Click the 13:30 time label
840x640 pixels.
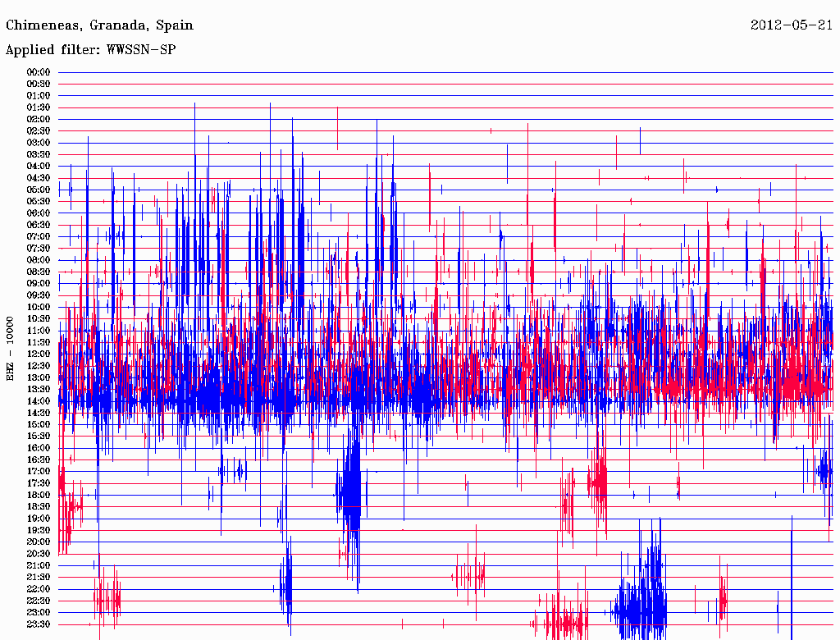(39, 390)
